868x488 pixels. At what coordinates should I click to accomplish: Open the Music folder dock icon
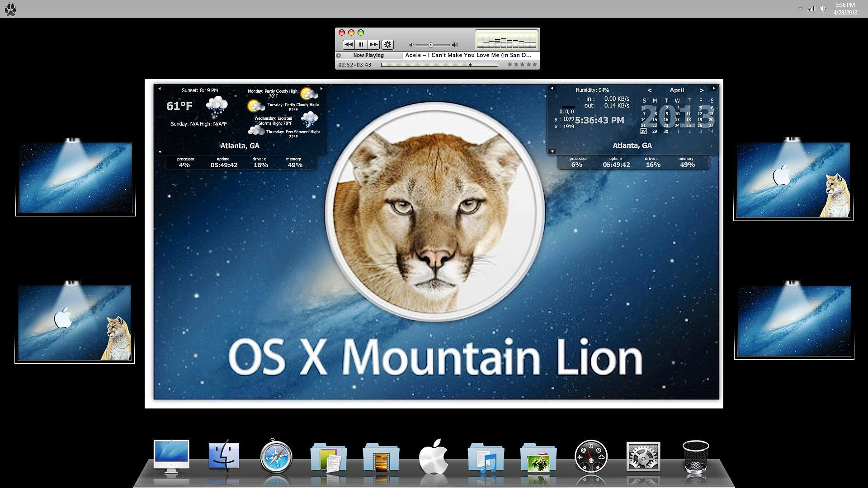tap(486, 457)
